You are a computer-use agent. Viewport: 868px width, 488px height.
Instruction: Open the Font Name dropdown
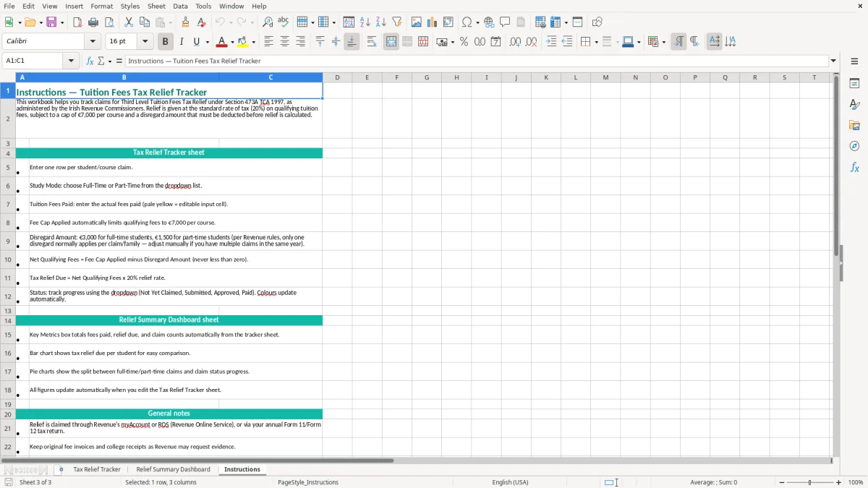point(93,42)
